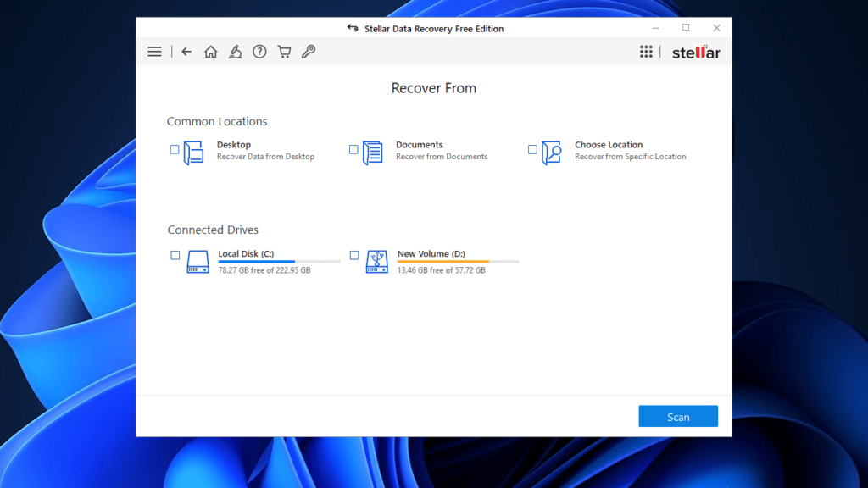Screen dimensions: 868x488
Task: Close the Stellar Data Recovery window
Action: (716, 28)
